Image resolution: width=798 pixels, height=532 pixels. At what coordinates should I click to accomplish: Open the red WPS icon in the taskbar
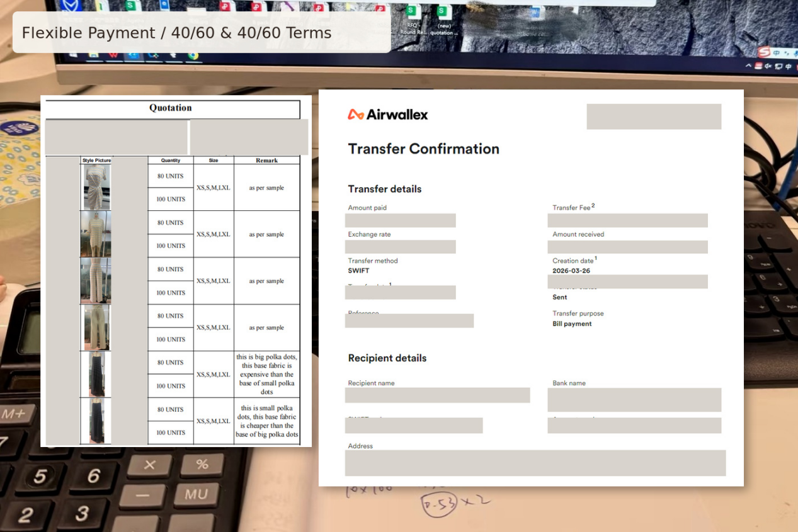(x=113, y=55)
